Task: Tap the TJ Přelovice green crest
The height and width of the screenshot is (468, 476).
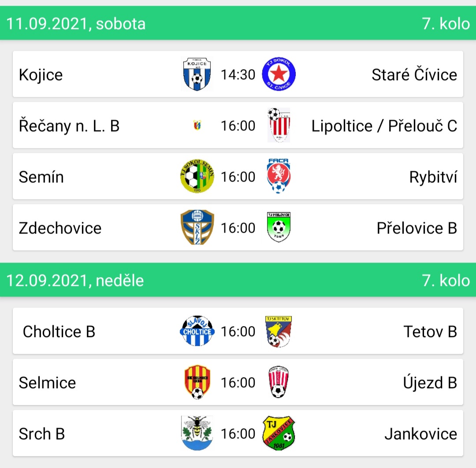Action: [x=279, y=227]
